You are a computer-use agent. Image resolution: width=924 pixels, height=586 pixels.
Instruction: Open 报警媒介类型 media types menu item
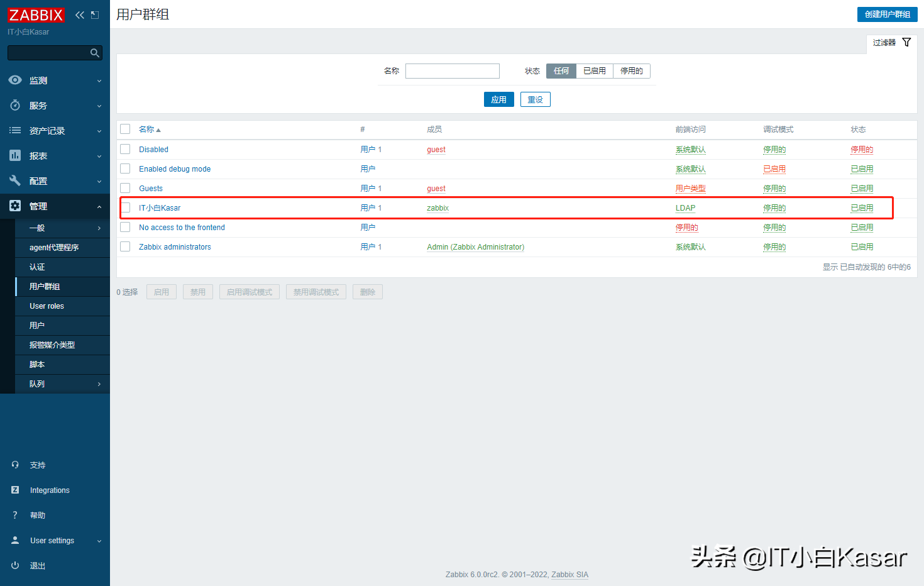pos(52,345)
